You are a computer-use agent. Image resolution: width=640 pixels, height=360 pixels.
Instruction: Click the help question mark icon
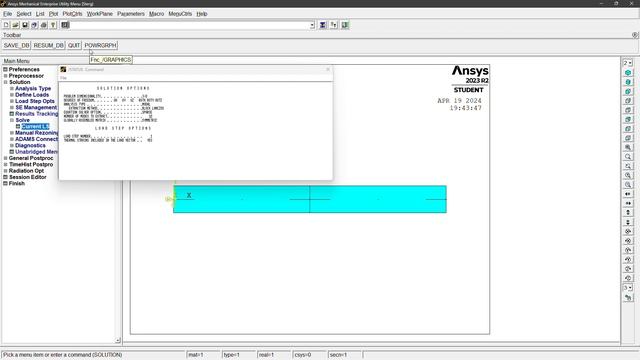[53, 25]
